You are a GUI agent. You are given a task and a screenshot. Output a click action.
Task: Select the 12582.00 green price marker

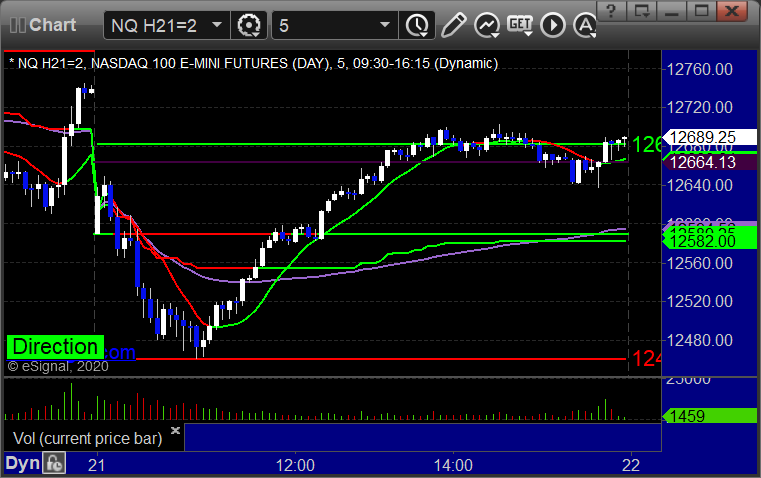point(710,241)
